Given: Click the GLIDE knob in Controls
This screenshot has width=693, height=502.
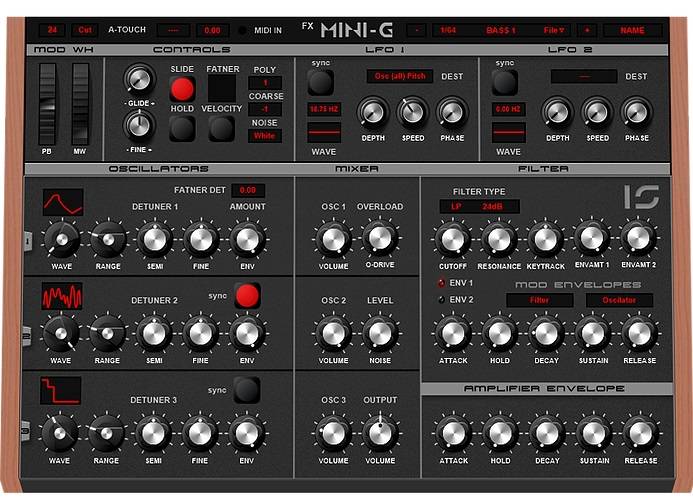Looking at the screenshot, I should point(139,78).
